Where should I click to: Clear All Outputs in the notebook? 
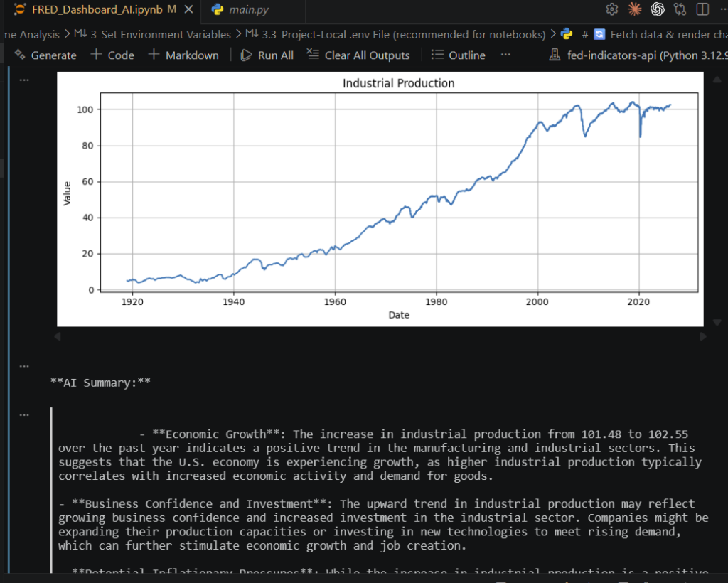pos(358,55)
